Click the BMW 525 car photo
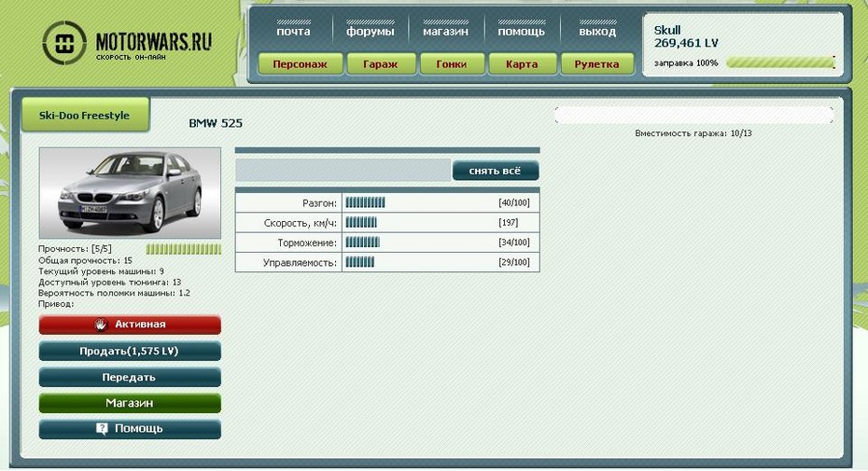Viewport: 868px width, 471px height. click(130, 193)
